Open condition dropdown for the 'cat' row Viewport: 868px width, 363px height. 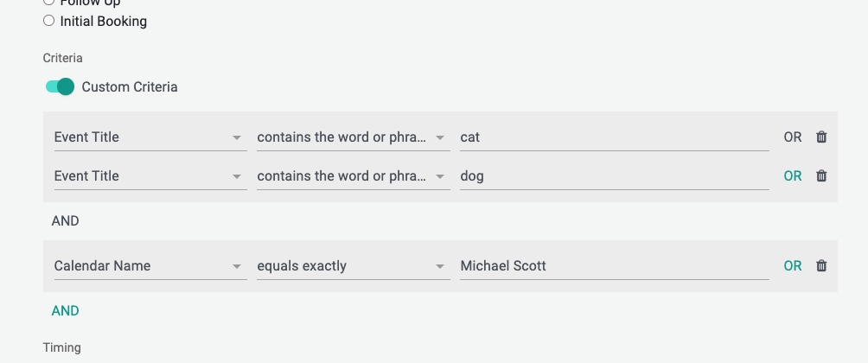coord(354,137)
